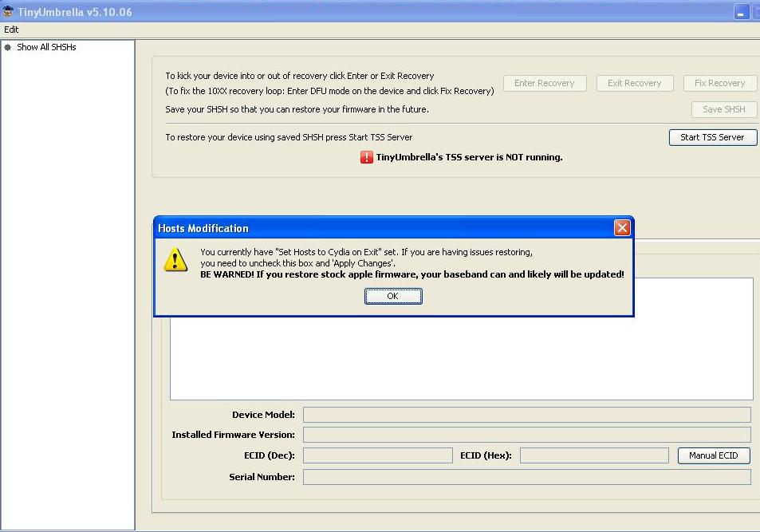Click the Serial Number label
760x532 pixels.
262,477
